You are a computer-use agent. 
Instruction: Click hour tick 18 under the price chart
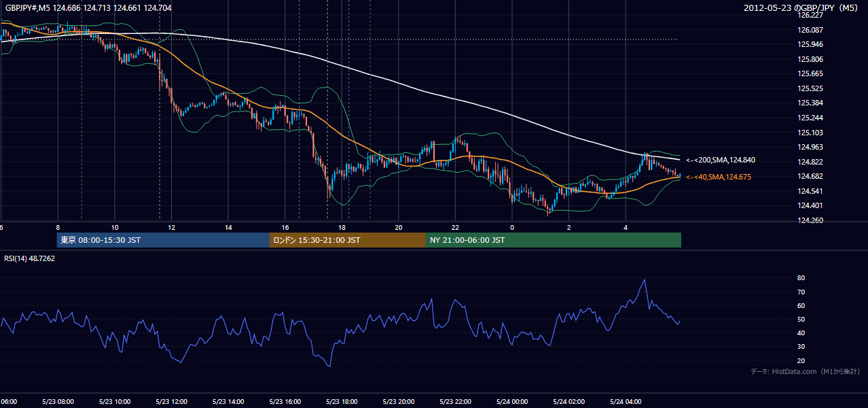(x=342, y=227)
